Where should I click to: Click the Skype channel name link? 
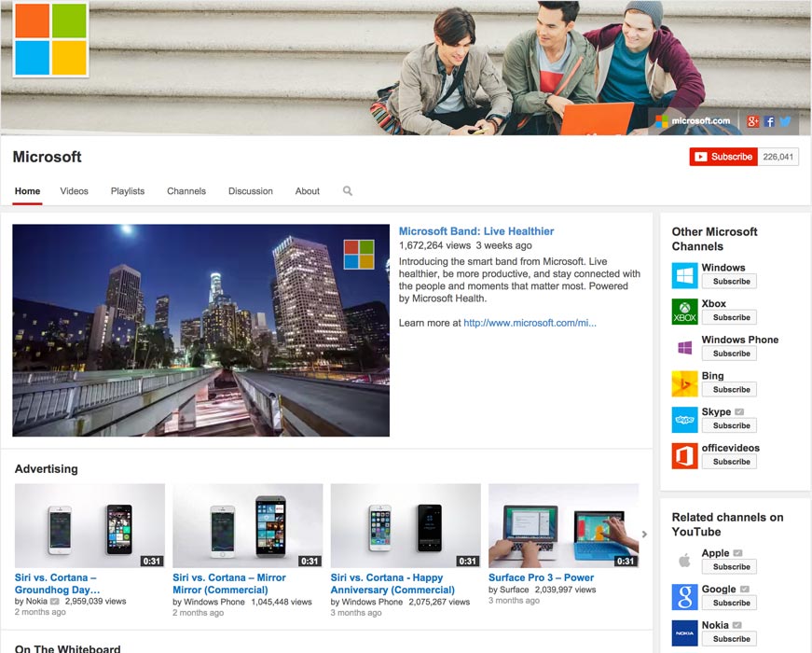pos(716,411)
